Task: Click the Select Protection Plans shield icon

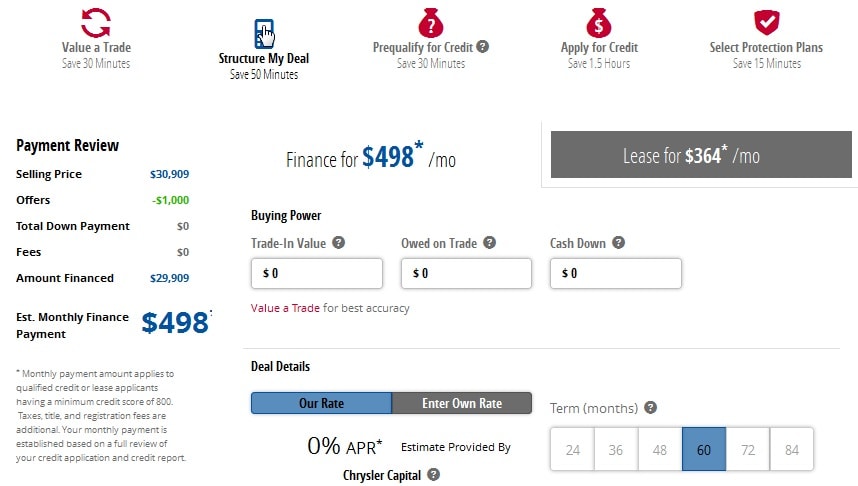Action: pos(767,22)
